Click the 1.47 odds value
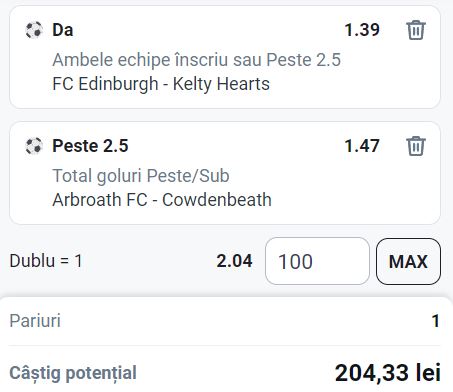 (362, 146)
